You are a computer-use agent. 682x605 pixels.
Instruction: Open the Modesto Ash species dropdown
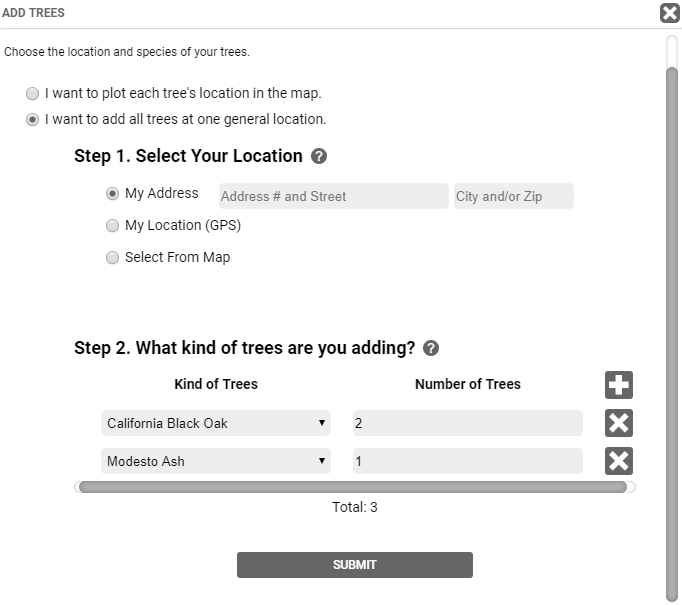pos(216,461)
